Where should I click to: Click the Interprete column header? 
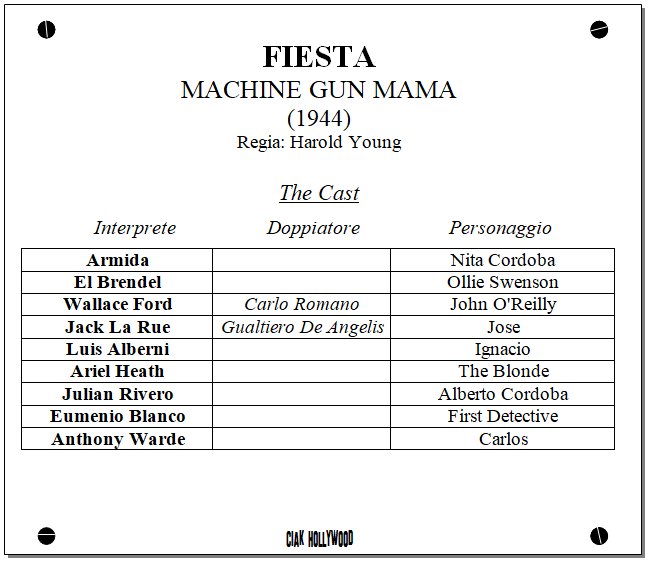pos(135,228)
